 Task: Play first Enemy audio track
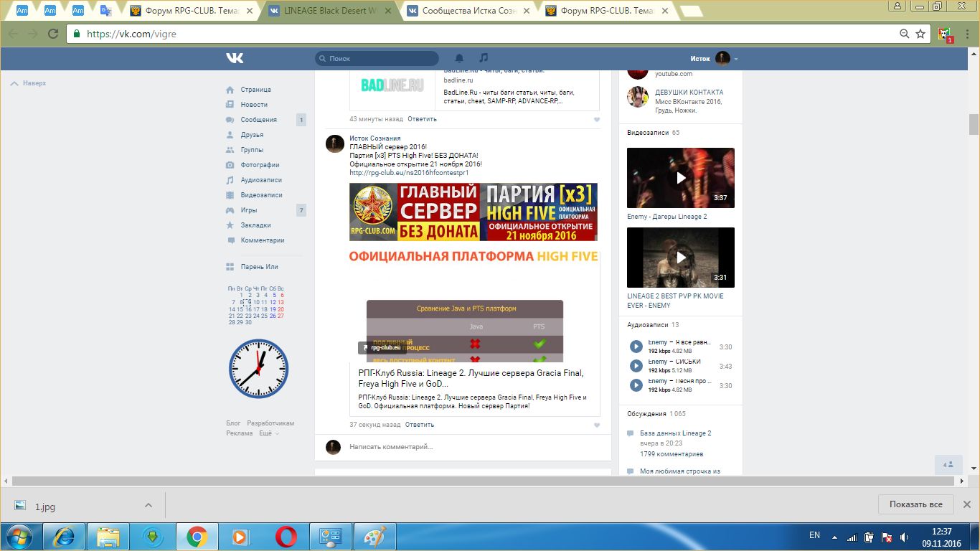(636, 347)
